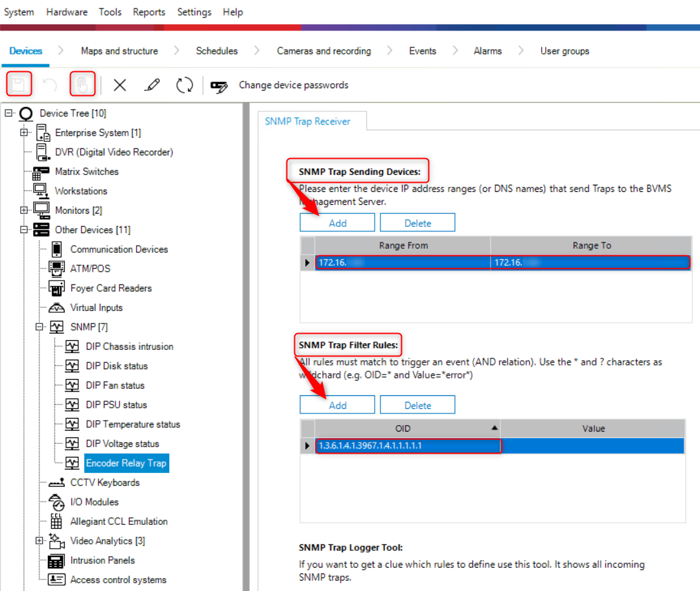Open the Alarms tab
This screenshot has height=591, width=700.
(x=487, y=51)
